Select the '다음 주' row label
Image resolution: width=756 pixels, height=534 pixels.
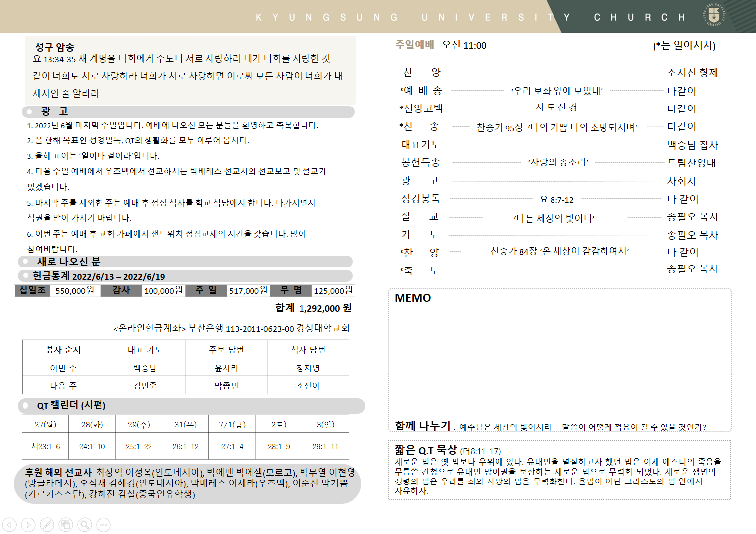pos(63,385)
